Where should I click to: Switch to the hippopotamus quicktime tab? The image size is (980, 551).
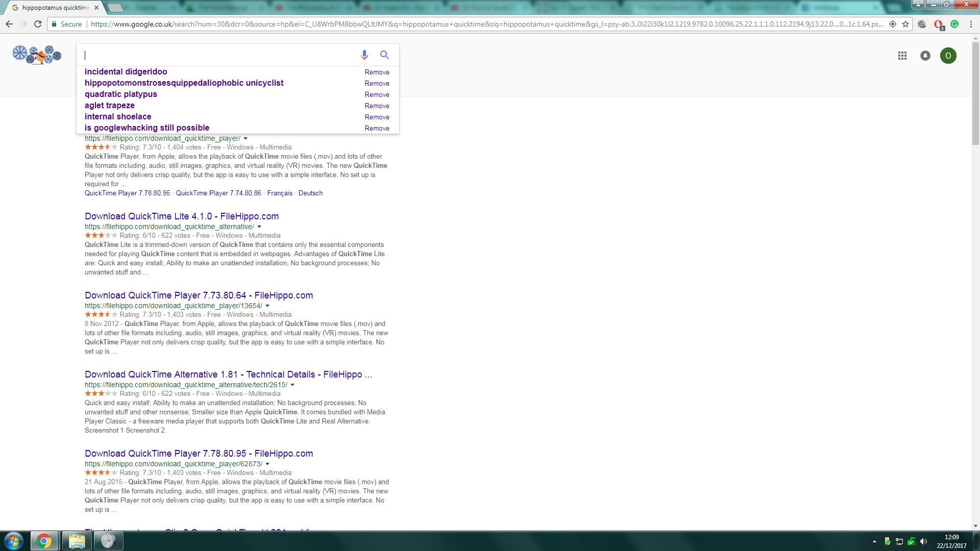point(55,8)
